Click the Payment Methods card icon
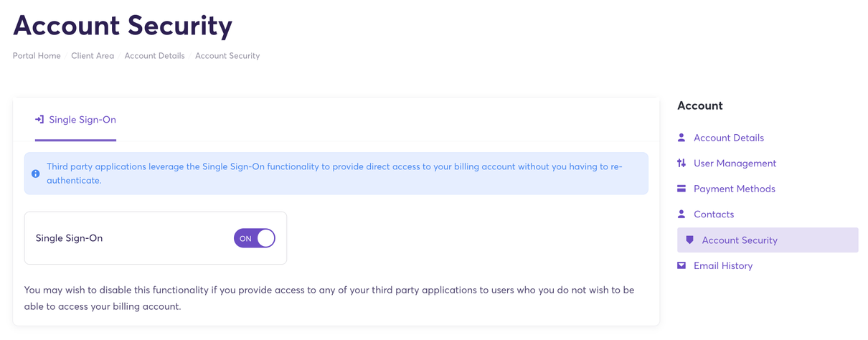The image size is (868, 340). (x=681, y=189)
